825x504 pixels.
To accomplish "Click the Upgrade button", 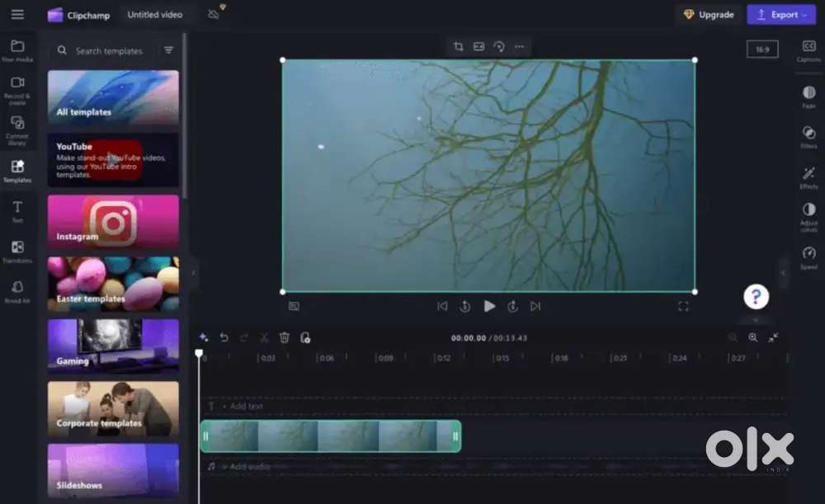I will [x=709, y=15].
